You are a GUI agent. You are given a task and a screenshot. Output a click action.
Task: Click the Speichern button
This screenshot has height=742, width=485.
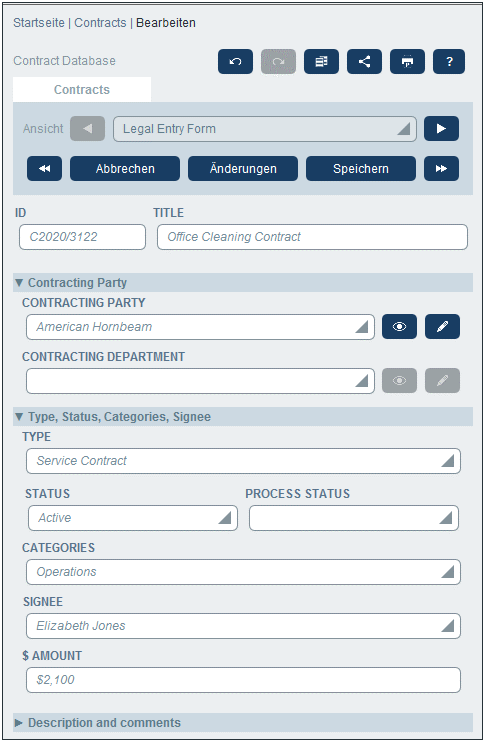(x=361, y=168)
